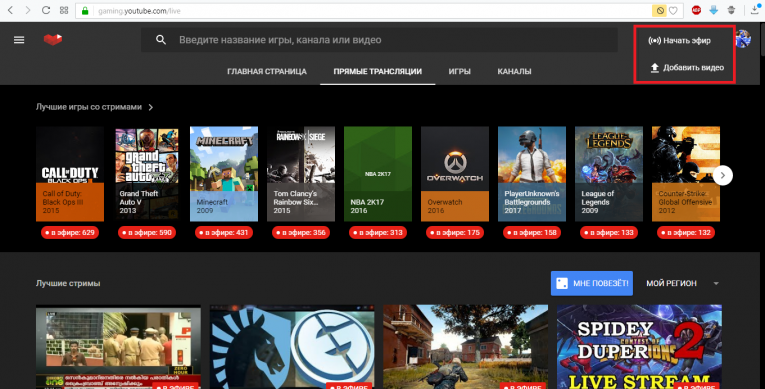This screenshot has height=389, width=765.
Task: Open the speed dial grid icon
Action: [64, 10]
